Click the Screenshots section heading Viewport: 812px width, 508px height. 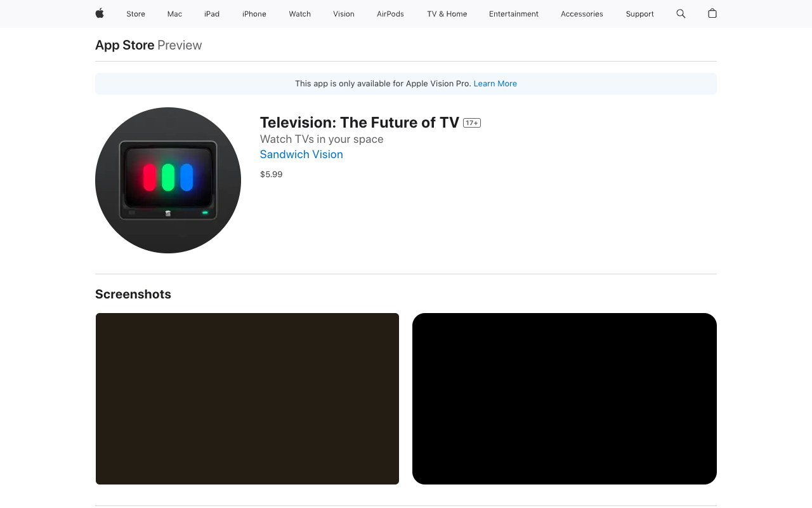[x=133, y=294]
